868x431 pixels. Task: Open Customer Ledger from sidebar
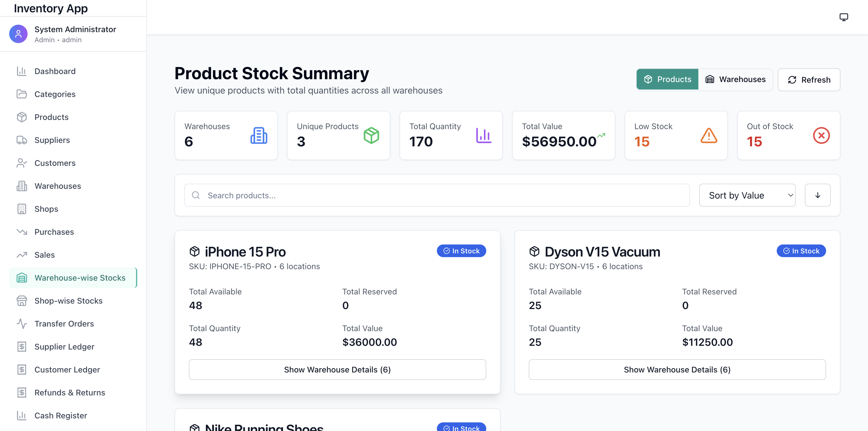[73, 369]
